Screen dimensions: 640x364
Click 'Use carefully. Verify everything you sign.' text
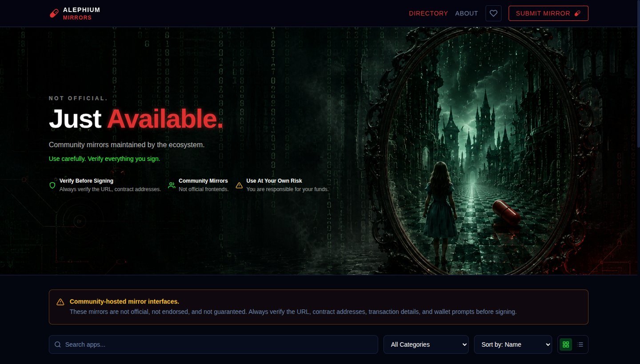pos(104,159)
